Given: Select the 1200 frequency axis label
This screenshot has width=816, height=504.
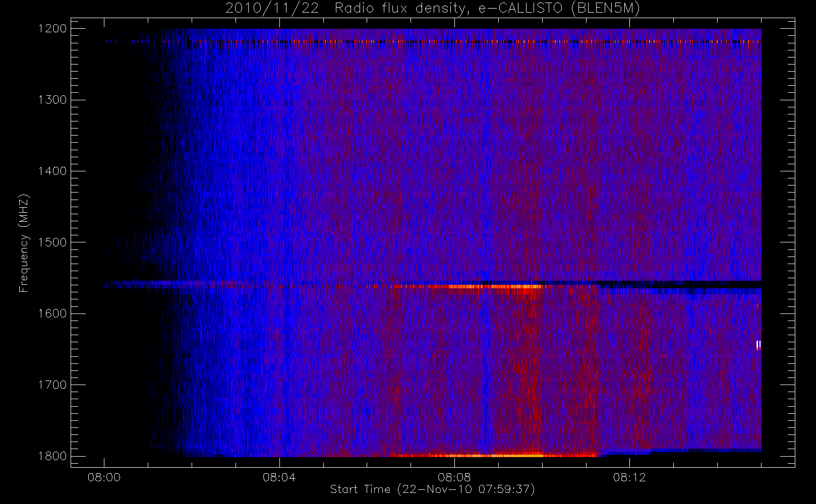Looking at the screenshot, I should [52, 29].
